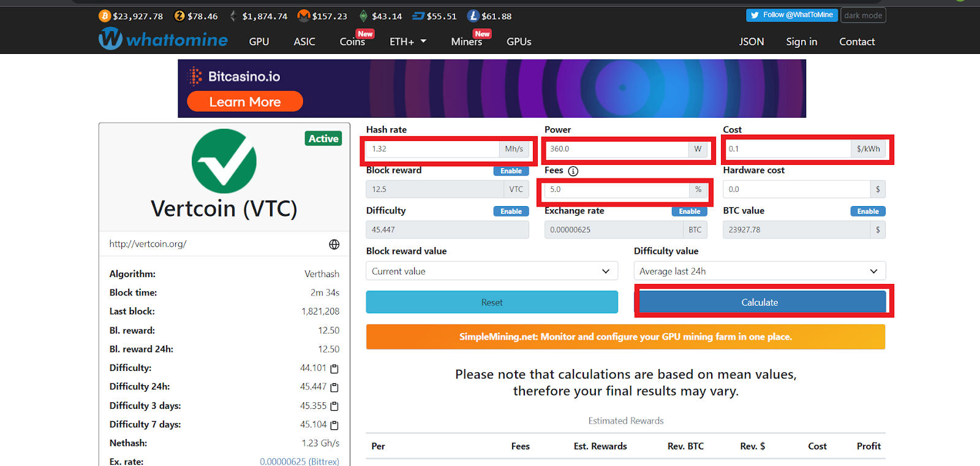This screenshot has height=466, width=980.
Task: Click the Active status badge
Action: [323, 139]
